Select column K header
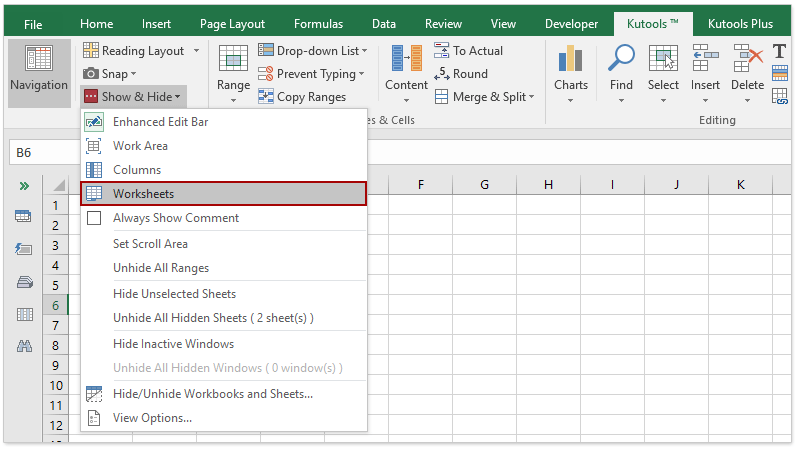The height and width of the screenshot is (449, 796). point(740,184)
